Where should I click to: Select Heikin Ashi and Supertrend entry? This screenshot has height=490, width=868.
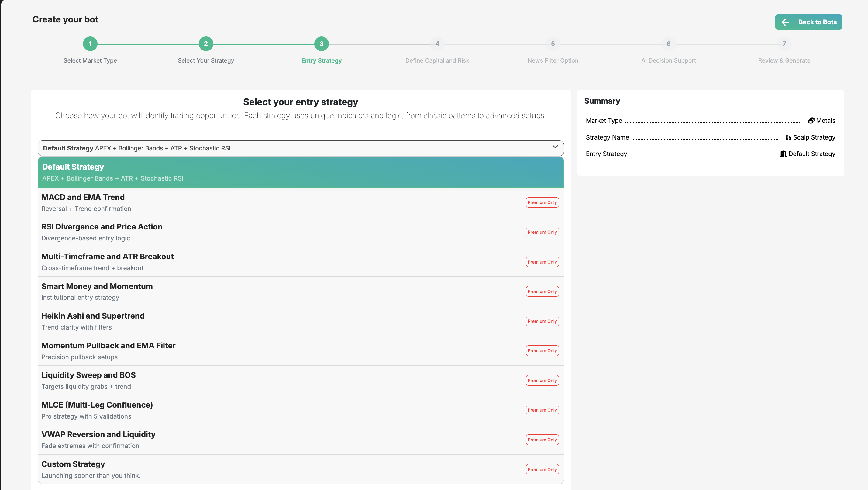click(270, 321)
